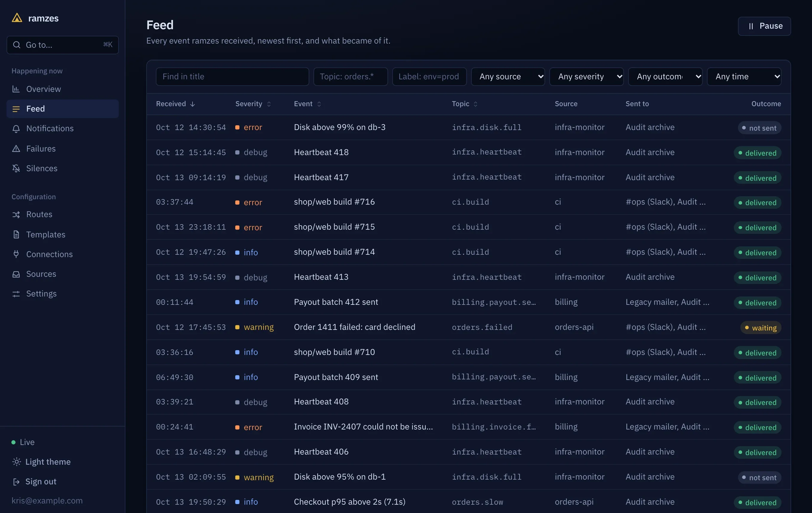Click the Settings sliders icon
The height and width of the screenshot is (513, 812).
(16, 294)
